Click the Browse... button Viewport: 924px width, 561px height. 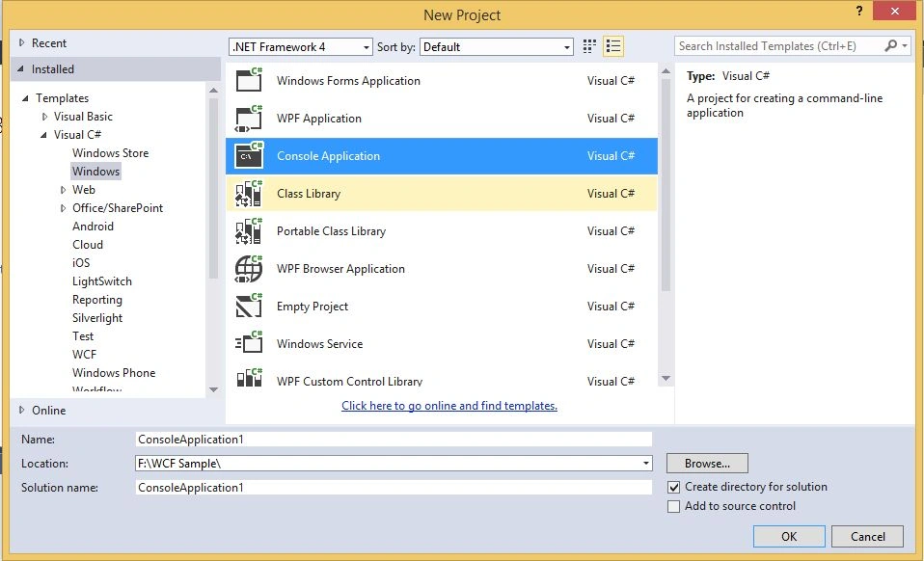(707, 464)
